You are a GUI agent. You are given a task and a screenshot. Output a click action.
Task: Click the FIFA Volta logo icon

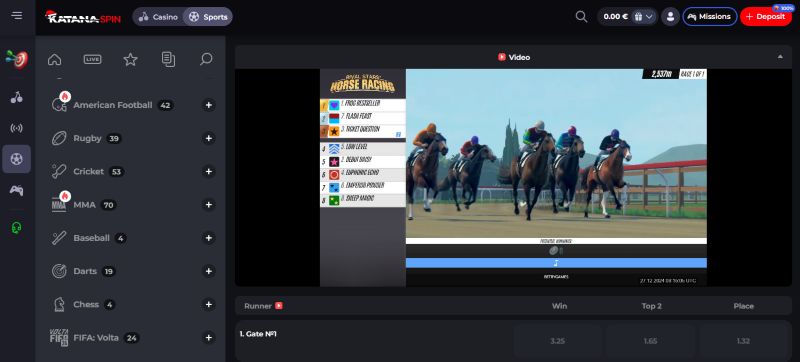coord(59,338)
